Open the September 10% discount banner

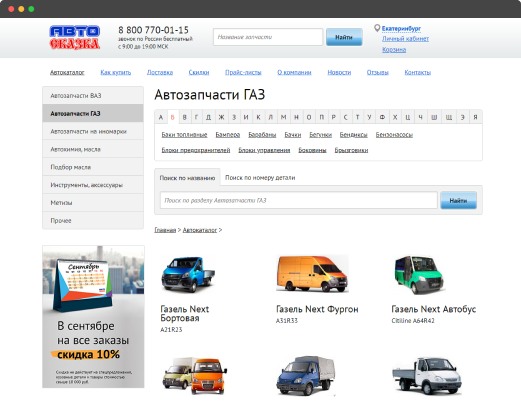93,317
